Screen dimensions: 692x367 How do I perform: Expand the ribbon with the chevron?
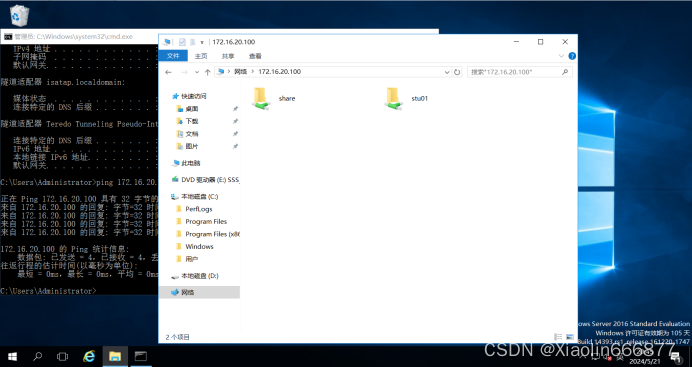(561, 56)
